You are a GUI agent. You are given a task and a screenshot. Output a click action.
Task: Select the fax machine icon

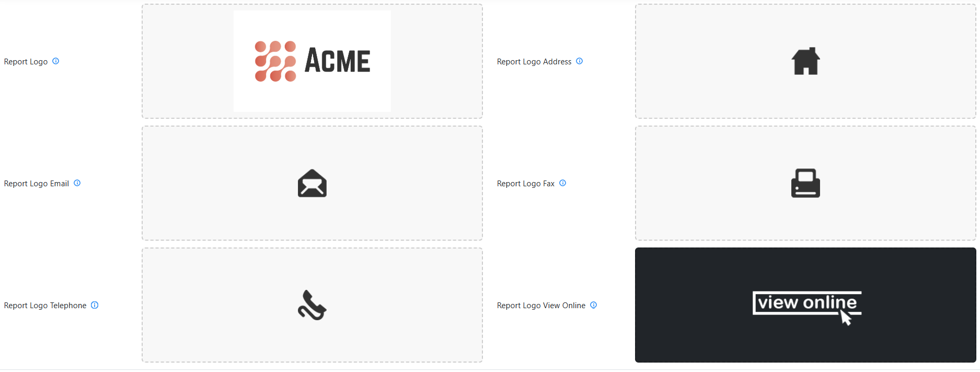click(x=805, y=183)
